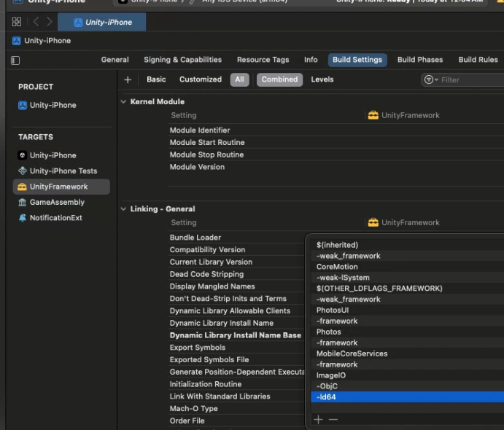The width and height of the screenshot is (504, 430).
Task: Click the Mach-O Type setting
Action: coord(193,408)
